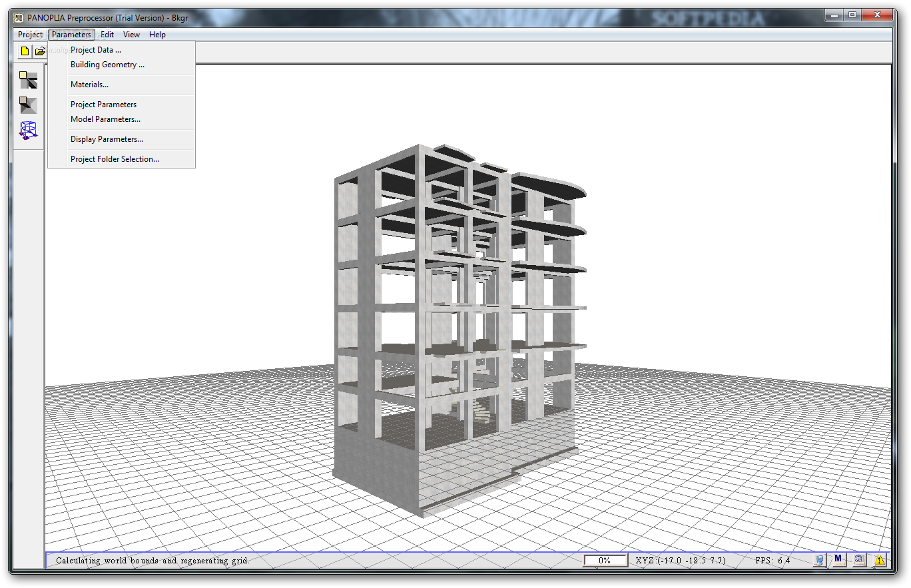
Task: Open the View menu
Action: point(131,35)
